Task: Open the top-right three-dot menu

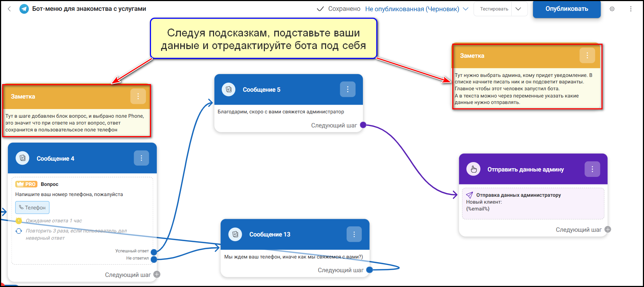Action: 631,9
